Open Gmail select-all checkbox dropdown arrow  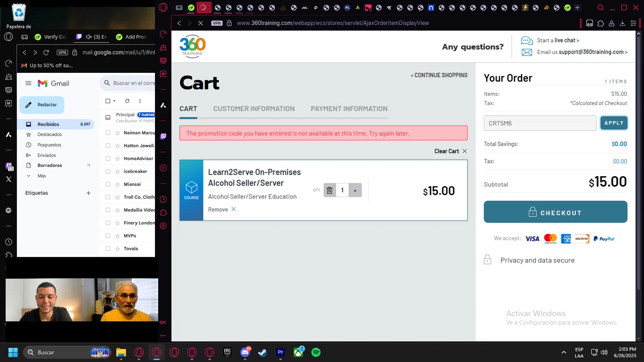click(114, 101)
